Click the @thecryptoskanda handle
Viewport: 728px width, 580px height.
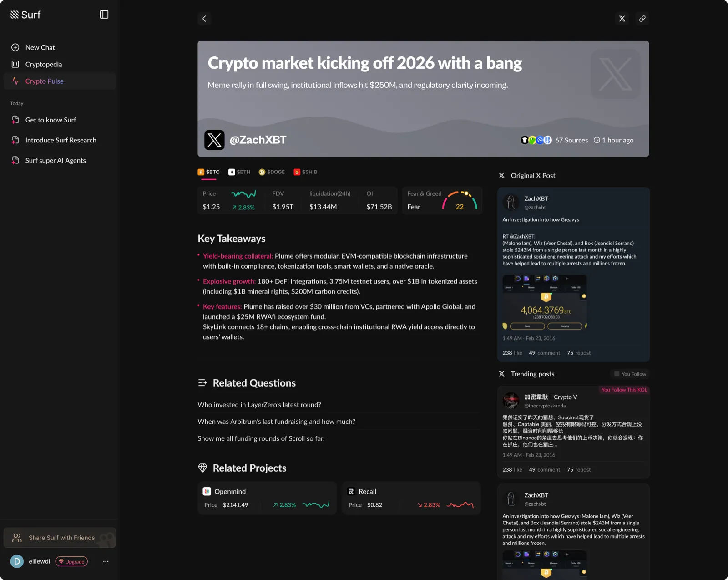click(545, 406)
